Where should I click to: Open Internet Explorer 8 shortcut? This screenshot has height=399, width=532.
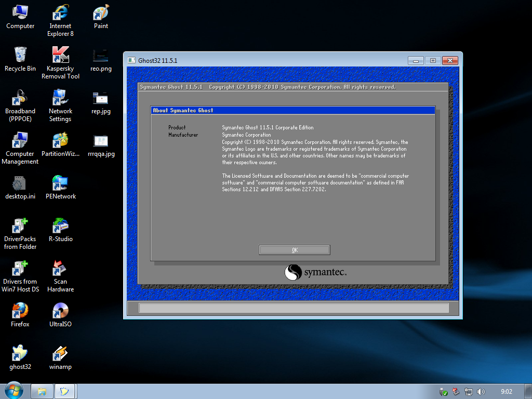60,20
